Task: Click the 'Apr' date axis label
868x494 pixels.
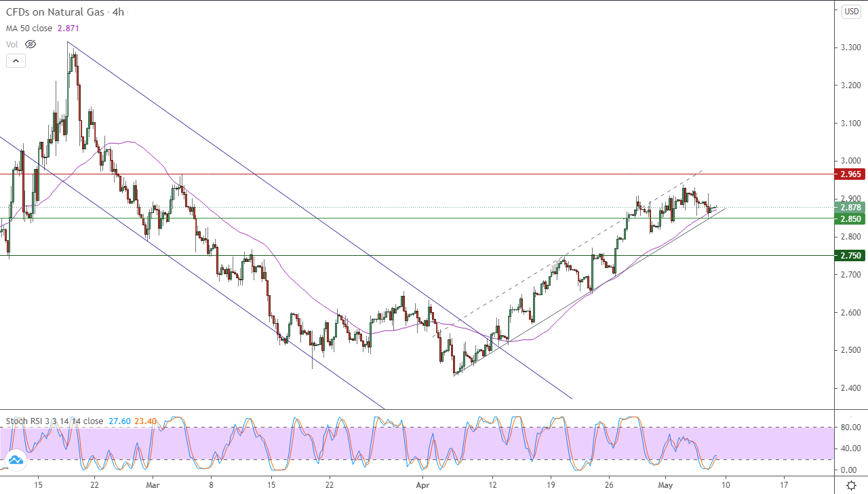Action: [423, 485]
